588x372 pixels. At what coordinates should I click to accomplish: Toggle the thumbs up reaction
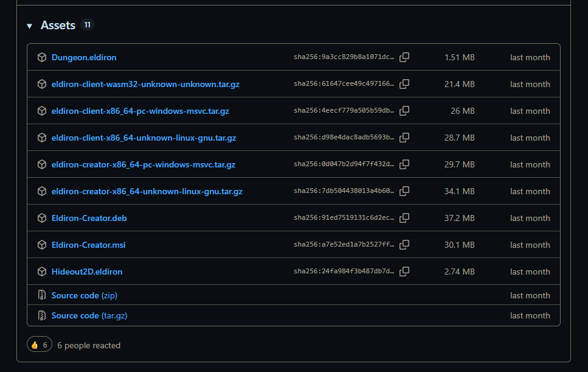point(40,345)
